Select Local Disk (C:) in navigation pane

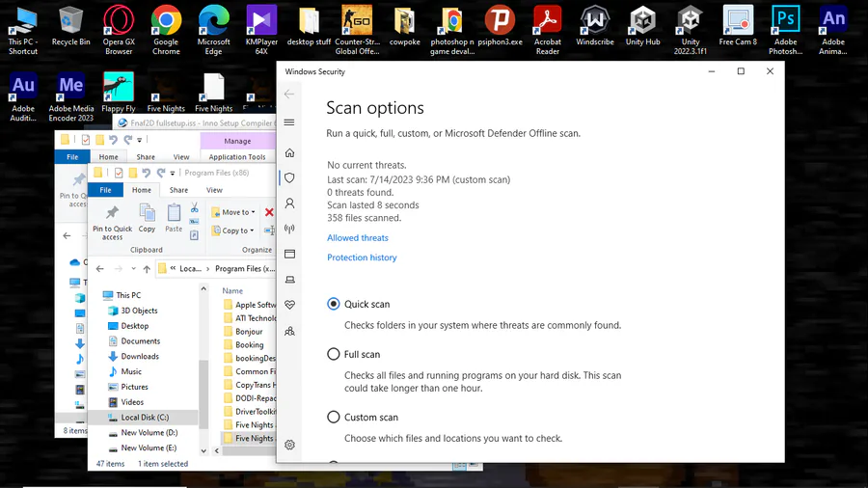point(144,418)
